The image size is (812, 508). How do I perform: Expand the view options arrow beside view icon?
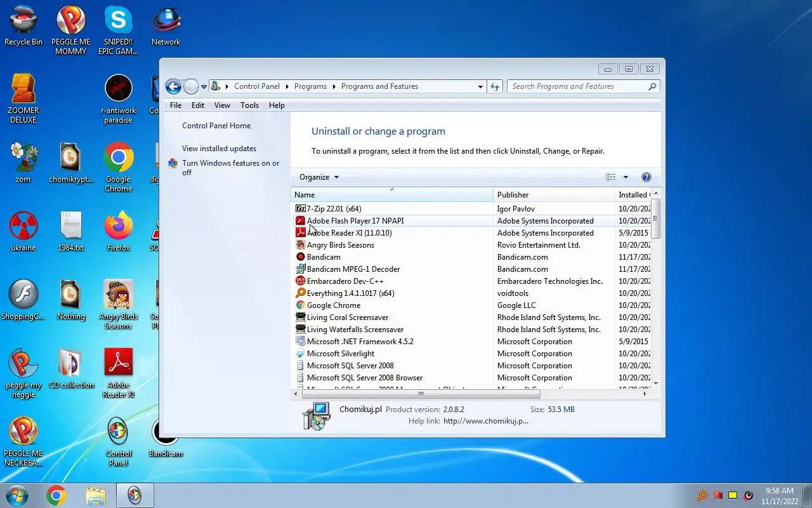tap(625, 177)
